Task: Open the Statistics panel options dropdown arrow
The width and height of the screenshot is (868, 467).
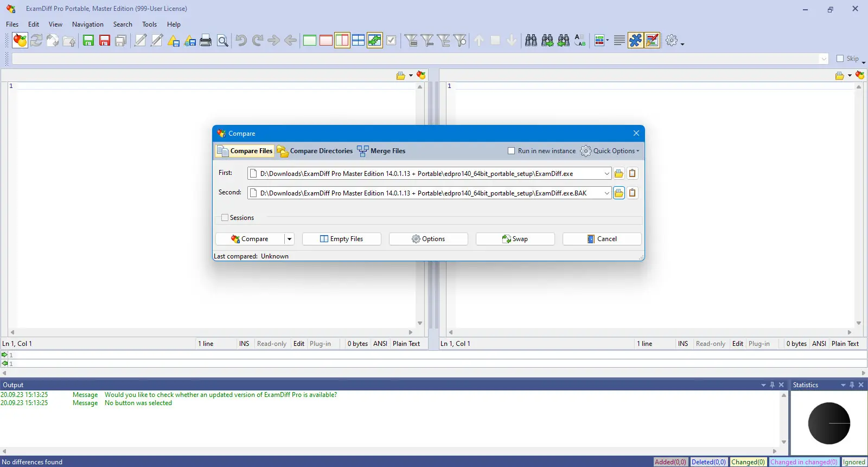Action: pyautogui.click(x=843, y=385)
